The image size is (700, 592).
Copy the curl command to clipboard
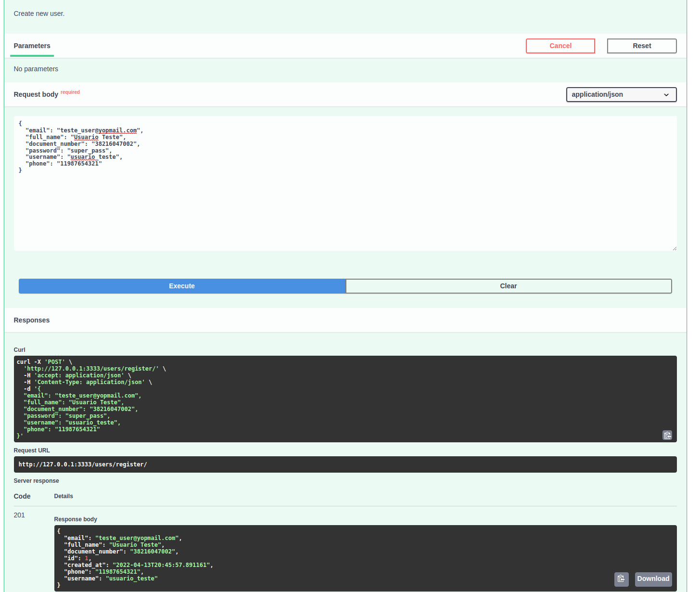tap(667, 435)
